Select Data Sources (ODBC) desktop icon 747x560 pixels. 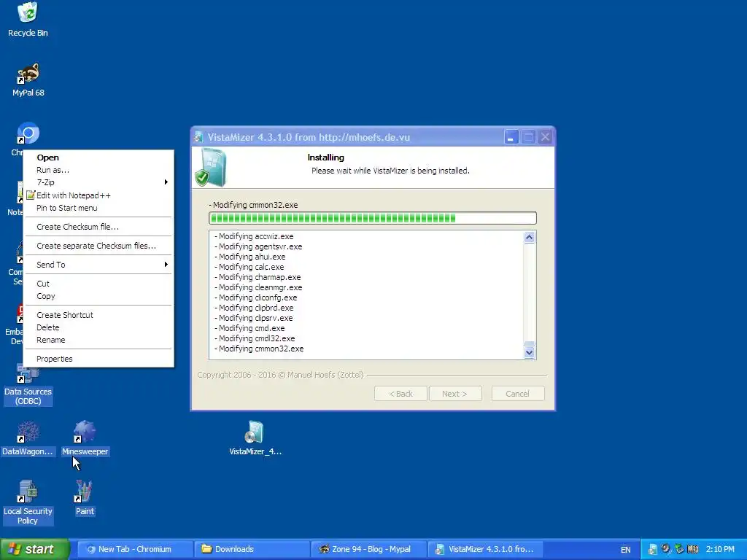28,385
